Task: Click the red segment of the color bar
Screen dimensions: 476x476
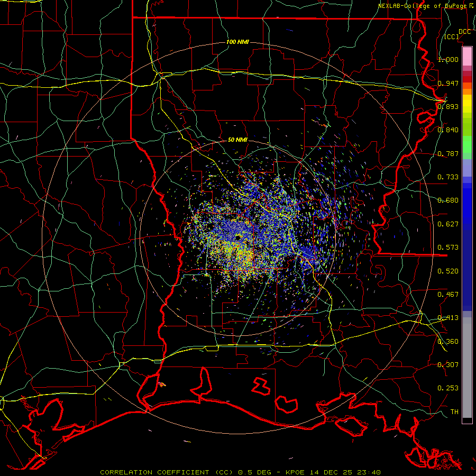Action: (x=467, y=79)
